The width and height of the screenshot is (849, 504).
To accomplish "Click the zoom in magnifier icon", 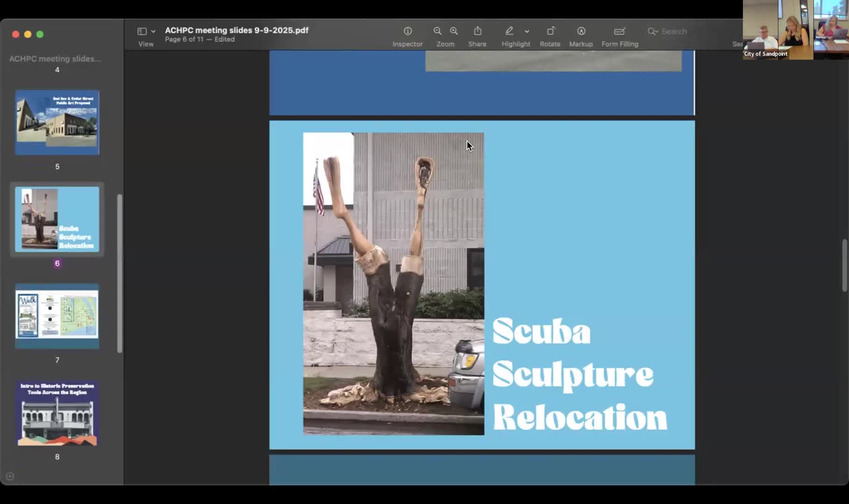I will (454, 31).
